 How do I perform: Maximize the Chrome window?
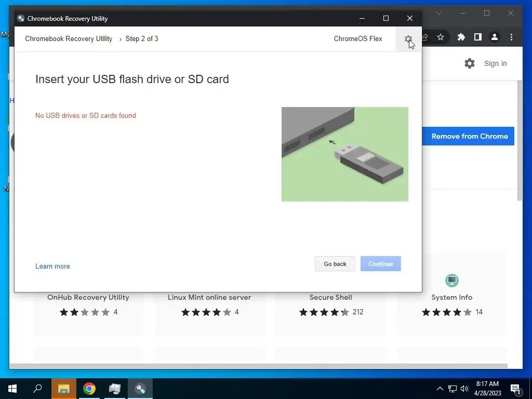[487, 13]
